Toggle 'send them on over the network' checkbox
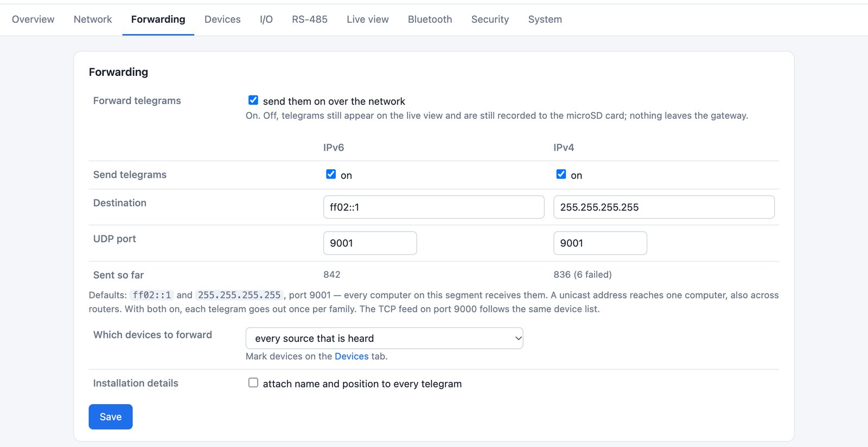 [x=253, y=100]
